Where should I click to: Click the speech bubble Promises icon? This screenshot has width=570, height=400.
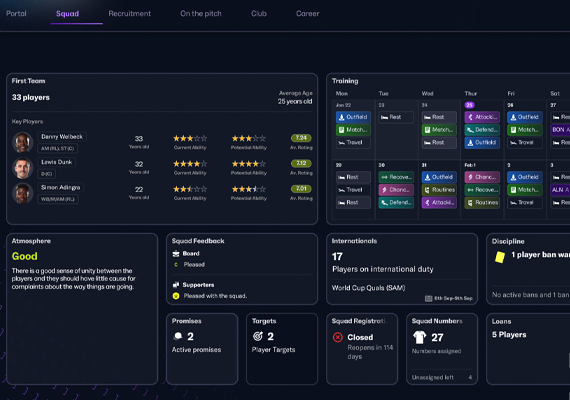[178, 336]
